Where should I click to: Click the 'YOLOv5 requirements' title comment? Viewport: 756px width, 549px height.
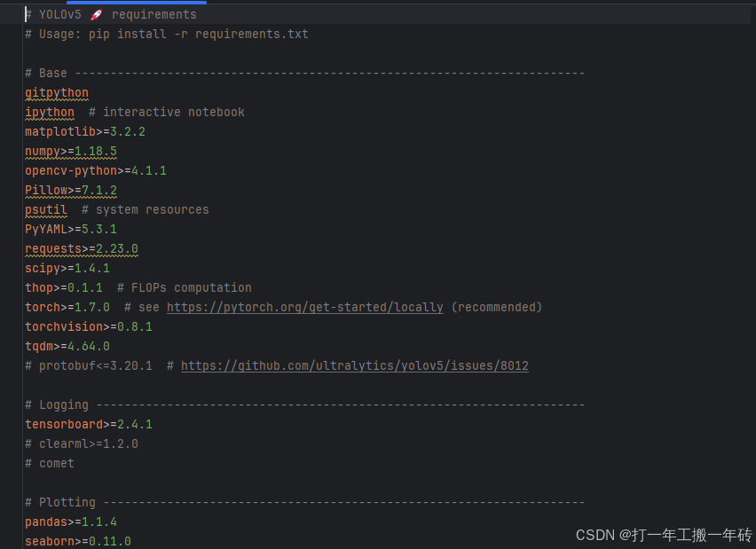(111, 14)
